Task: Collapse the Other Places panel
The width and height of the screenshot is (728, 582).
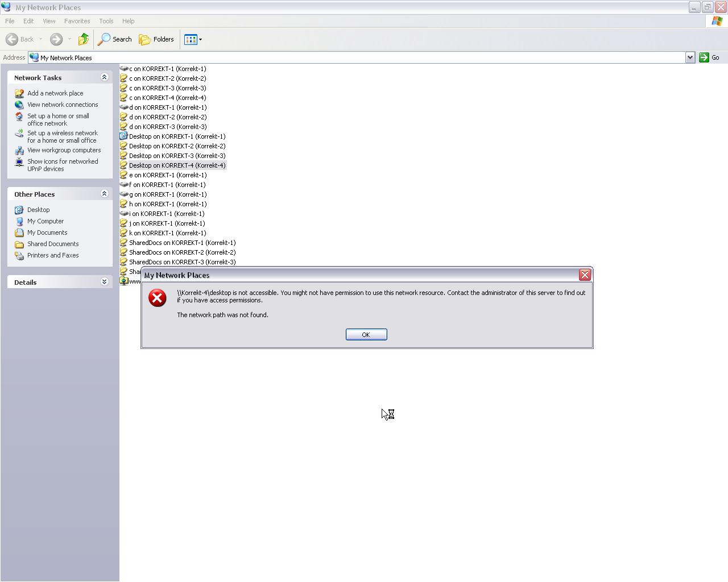Action: 104,194
